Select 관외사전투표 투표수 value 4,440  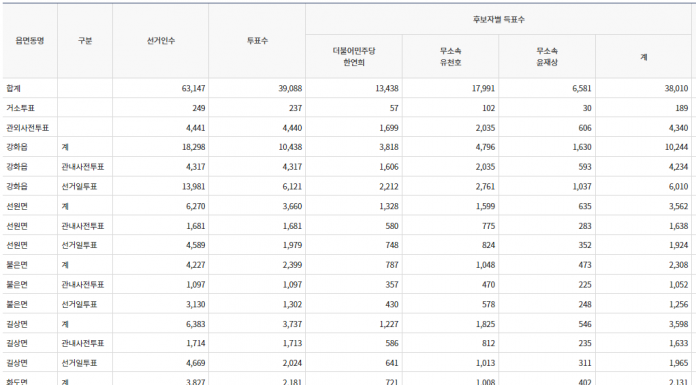(292, 128)
